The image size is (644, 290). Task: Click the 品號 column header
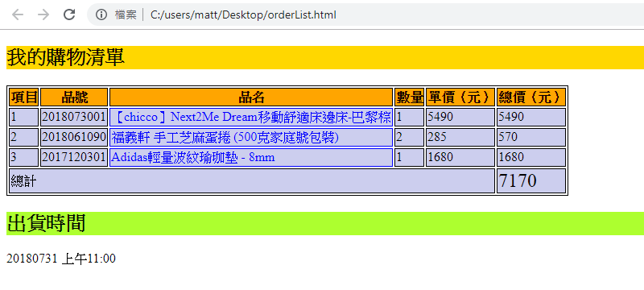[74, 97]
